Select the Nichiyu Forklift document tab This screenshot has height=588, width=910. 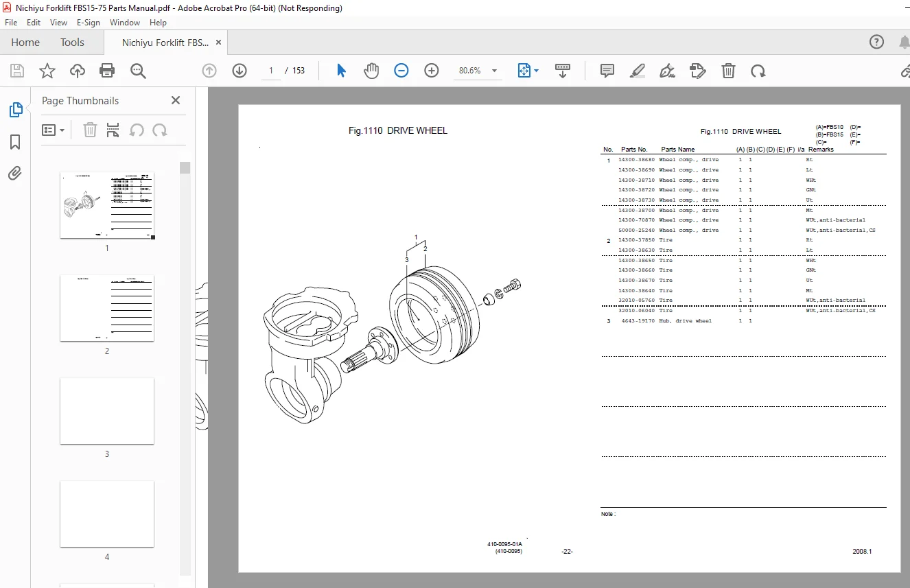click(x=165, y=43)
